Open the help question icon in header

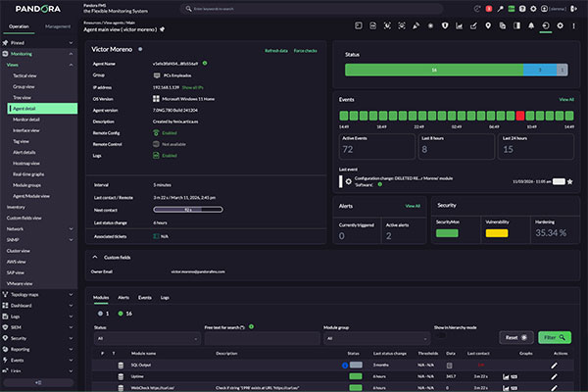[x=522, y=9]
